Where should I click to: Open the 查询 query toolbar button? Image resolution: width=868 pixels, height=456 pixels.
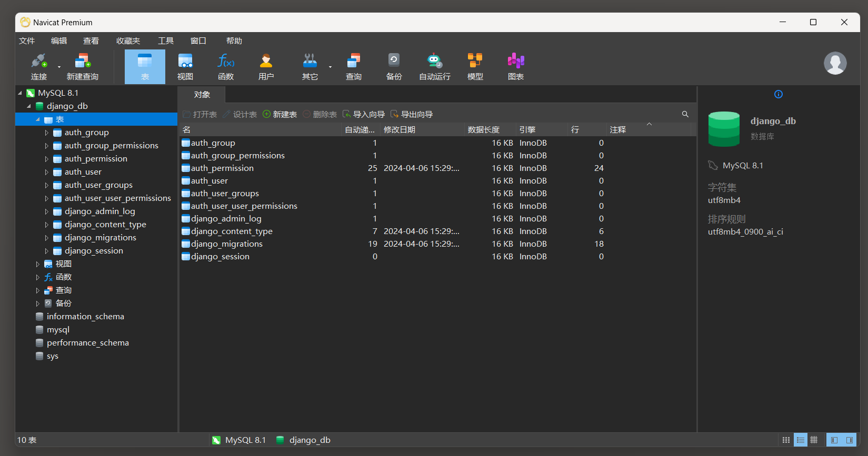[x=354, y=66]
